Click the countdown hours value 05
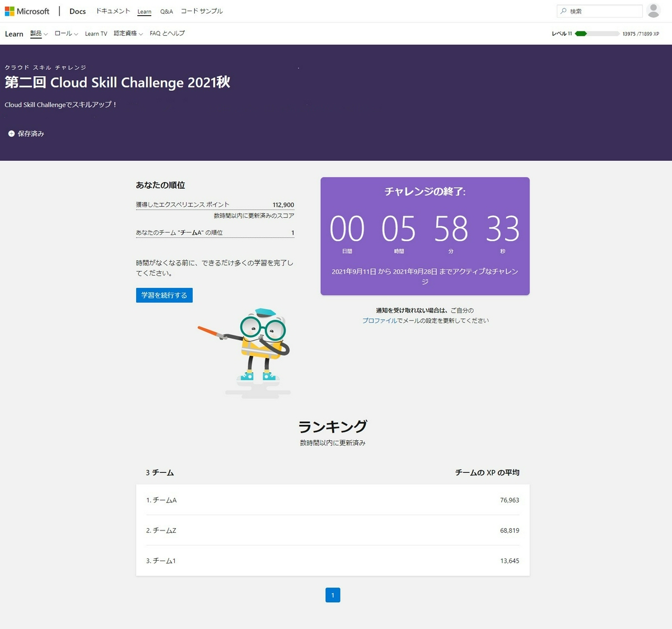 pos(399,229)
